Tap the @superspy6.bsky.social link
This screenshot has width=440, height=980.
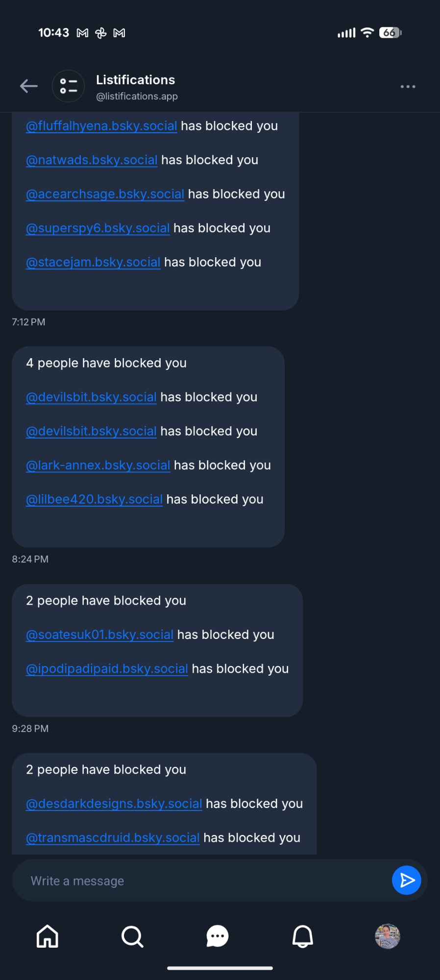pos(98,228)
